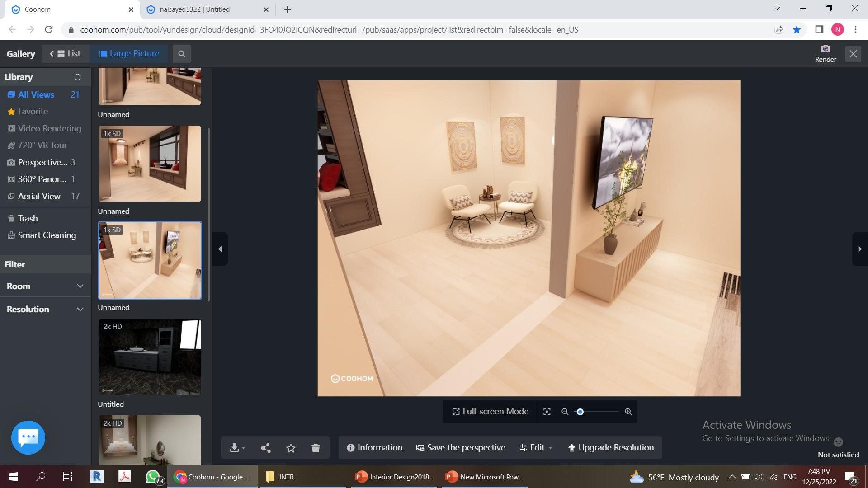Open the Render camera button
Image resolution: width=868 pixels, height=488 pixels.
pyautogui.click(x=825, y=53)
